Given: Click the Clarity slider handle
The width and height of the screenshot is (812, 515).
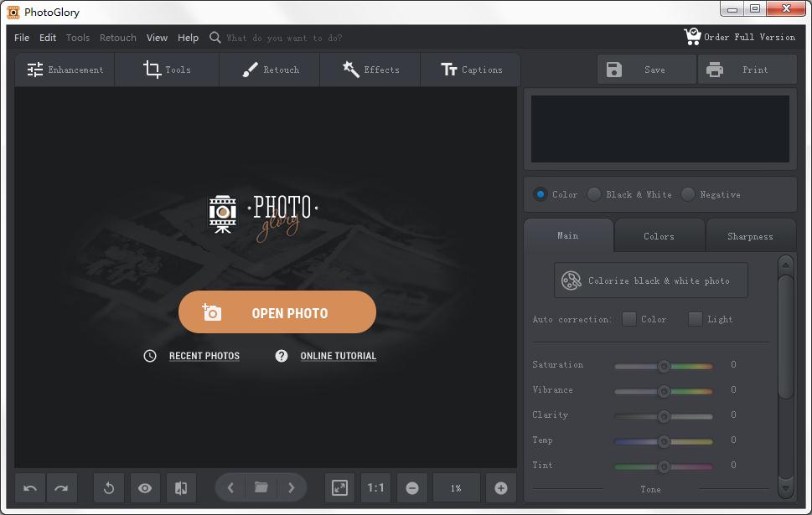Looking at the screenshot, I should point(664,416).
